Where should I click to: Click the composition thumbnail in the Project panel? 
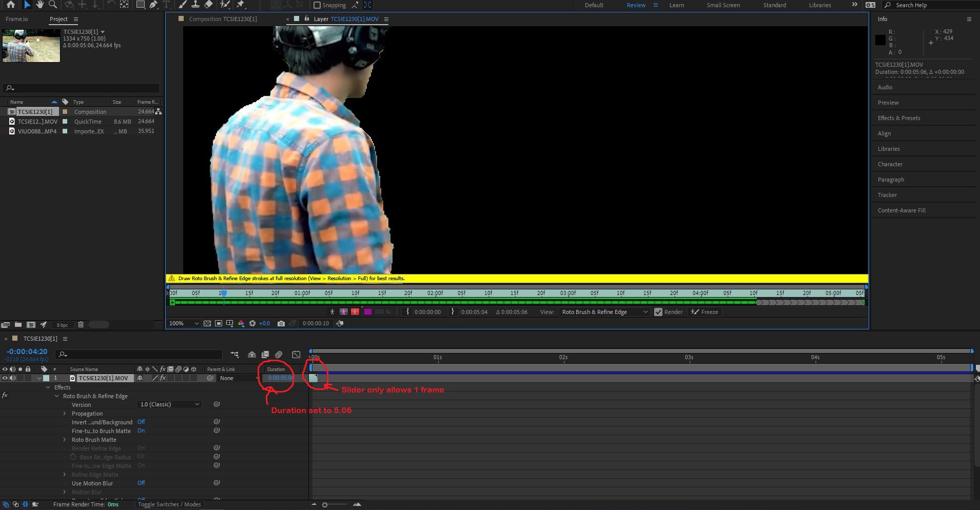point(31,45)
